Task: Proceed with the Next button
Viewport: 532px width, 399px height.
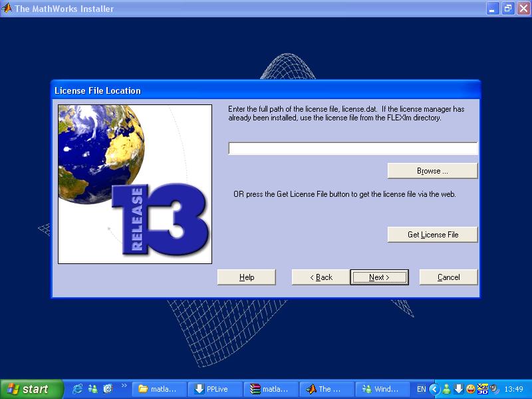Action: (x=379, y=277)
